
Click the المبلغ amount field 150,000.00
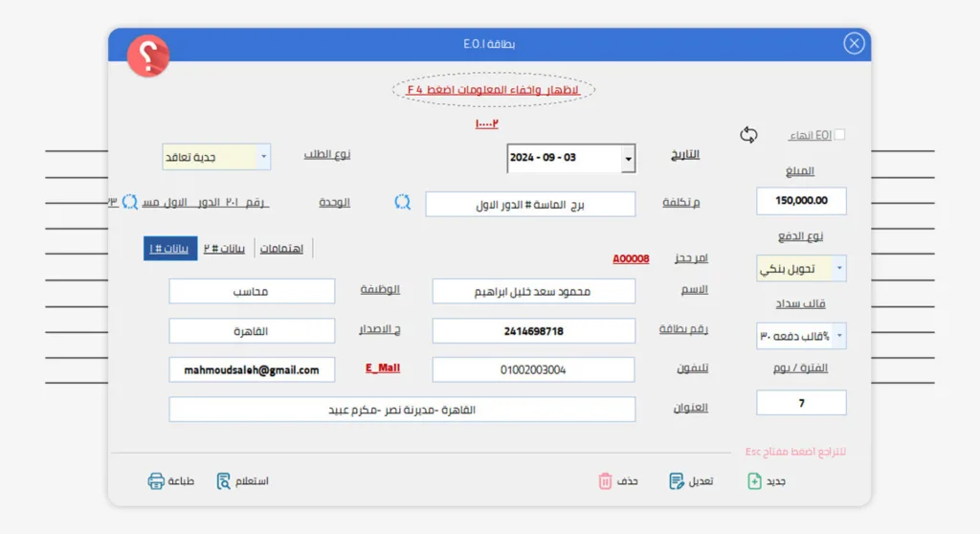[801, 201]
